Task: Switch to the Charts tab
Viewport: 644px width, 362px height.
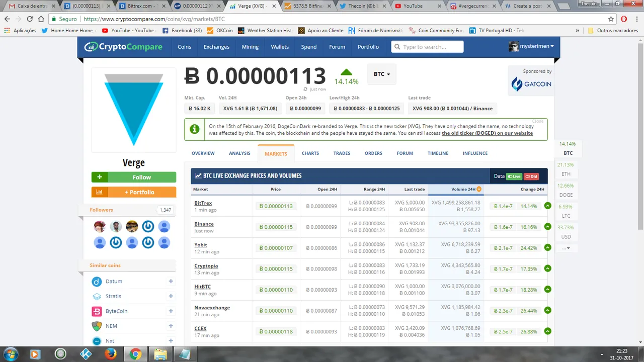Action: pyautogui.click(x=310, y=153)
